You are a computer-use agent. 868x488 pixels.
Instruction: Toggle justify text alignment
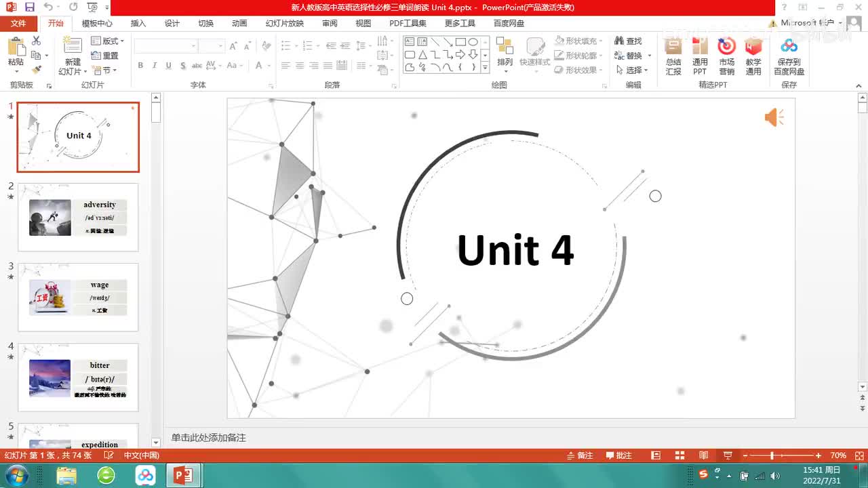328,66
